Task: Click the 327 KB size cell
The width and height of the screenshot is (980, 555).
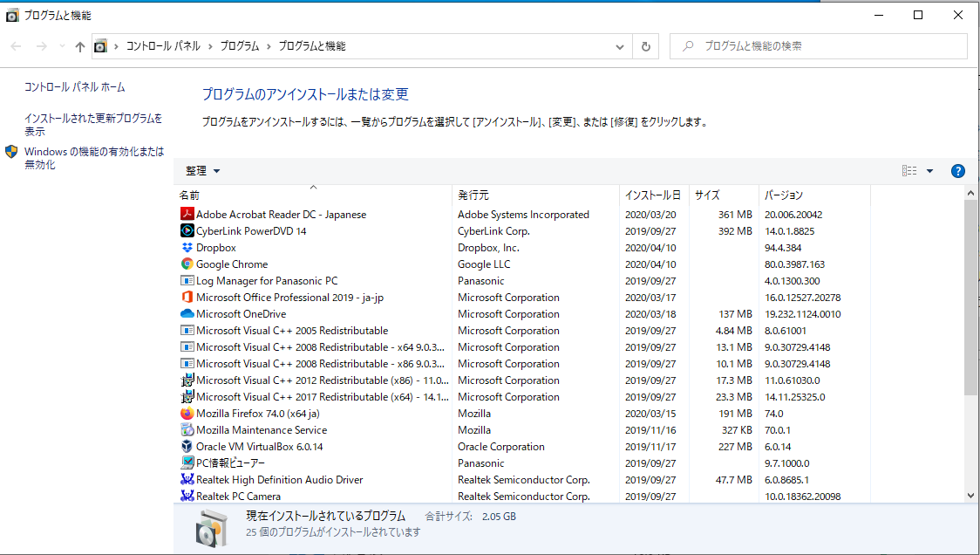Action: point(737,430)
